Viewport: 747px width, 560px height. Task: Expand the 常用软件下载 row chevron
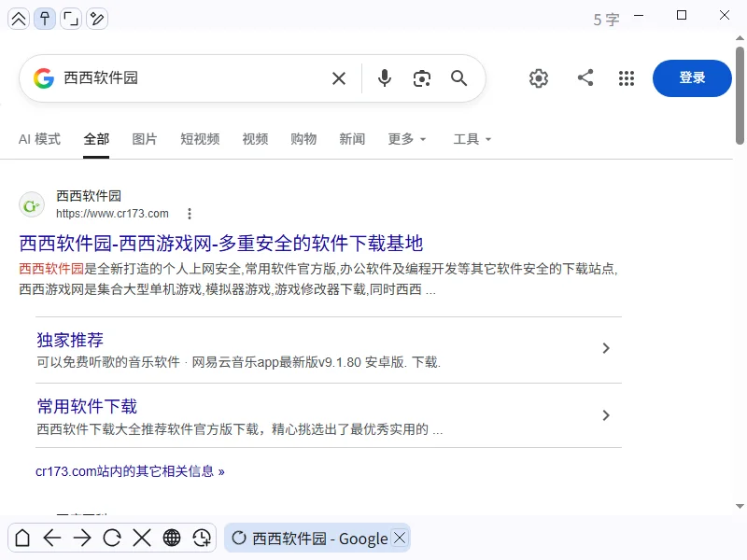pyautogui.click(x=606, y=415)
